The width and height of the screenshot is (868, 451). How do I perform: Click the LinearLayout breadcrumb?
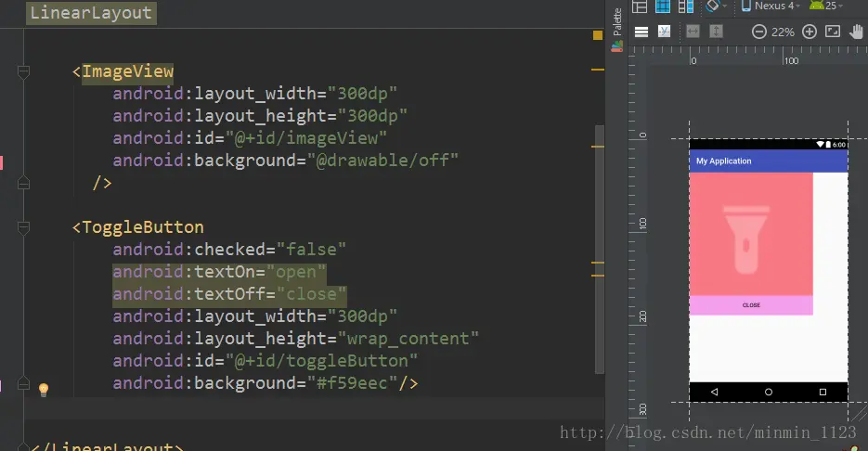coord(91,13)
